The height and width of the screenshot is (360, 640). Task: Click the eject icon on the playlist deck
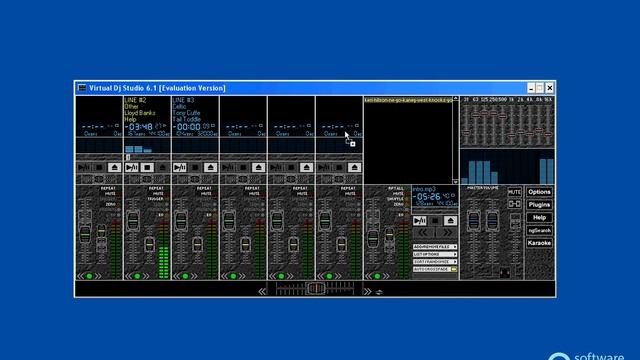(450, 221)
